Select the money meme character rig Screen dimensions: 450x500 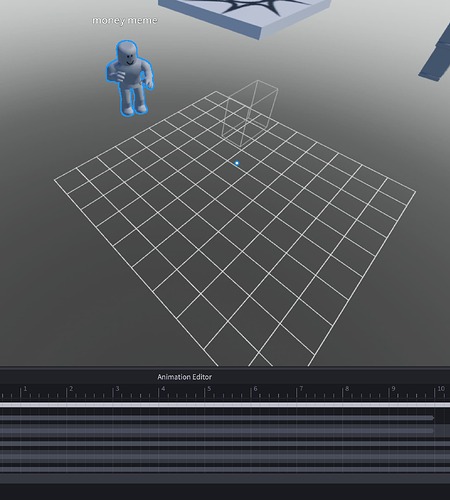pos(130,79)
